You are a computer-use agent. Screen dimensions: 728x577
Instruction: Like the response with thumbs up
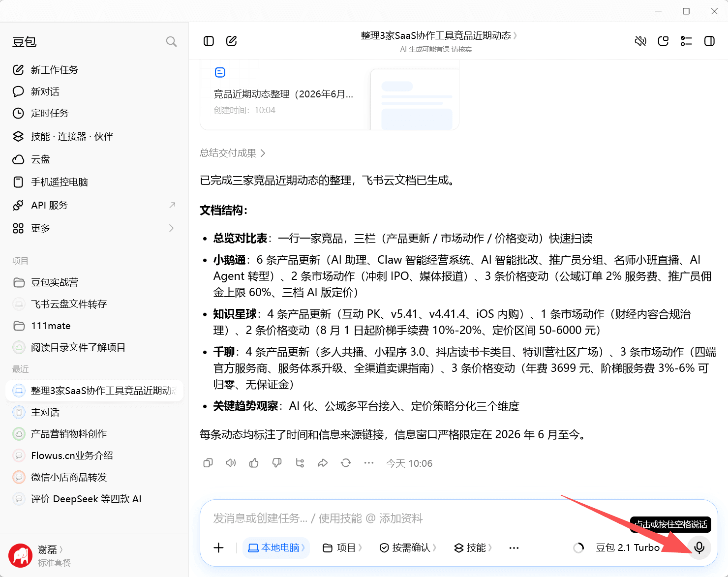254,463
